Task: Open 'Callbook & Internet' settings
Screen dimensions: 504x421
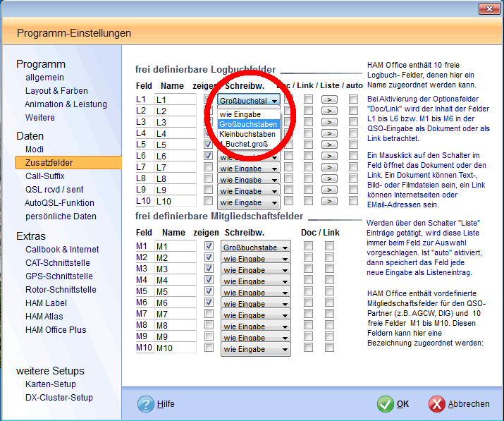Action: click(x=62, y=250)
